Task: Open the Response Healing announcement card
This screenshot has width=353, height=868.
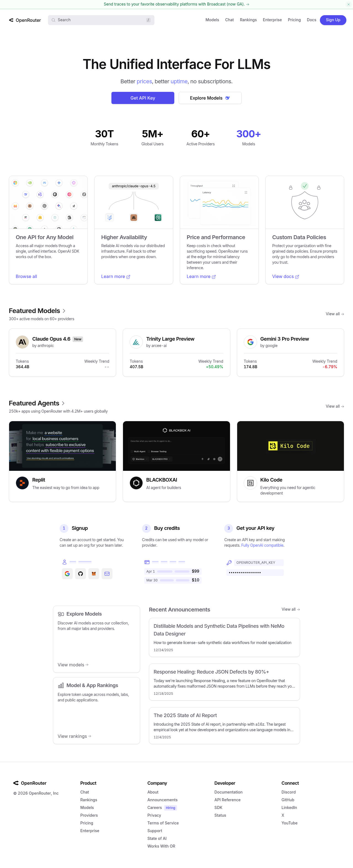Action: [224, 682]
